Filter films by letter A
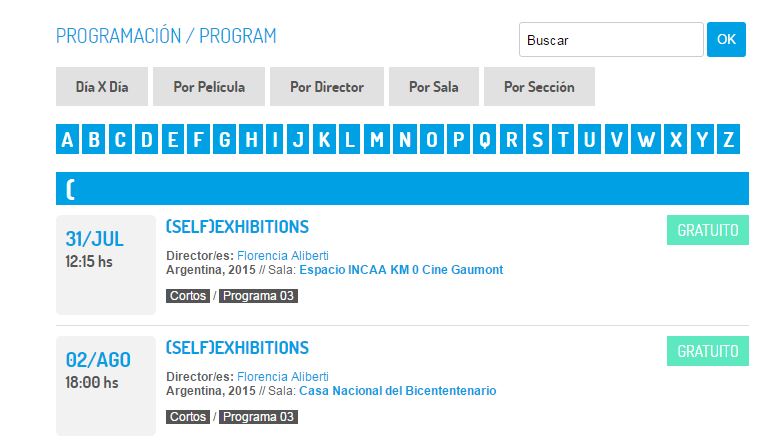 tap(68, 140)
